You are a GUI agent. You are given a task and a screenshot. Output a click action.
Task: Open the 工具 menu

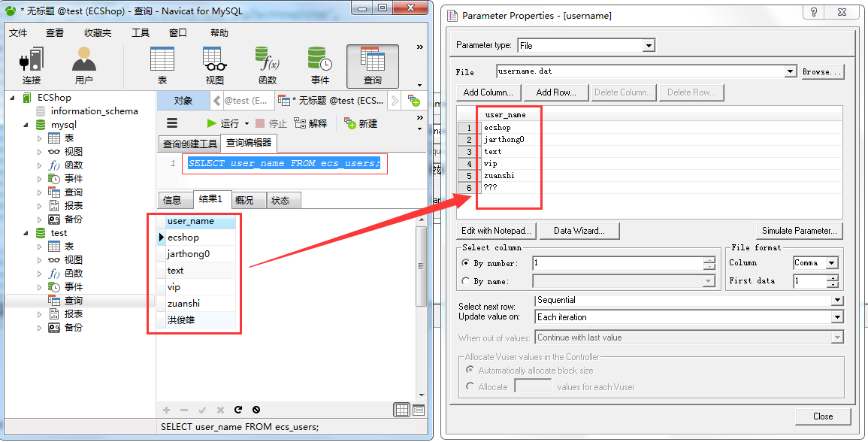[141, 32]
